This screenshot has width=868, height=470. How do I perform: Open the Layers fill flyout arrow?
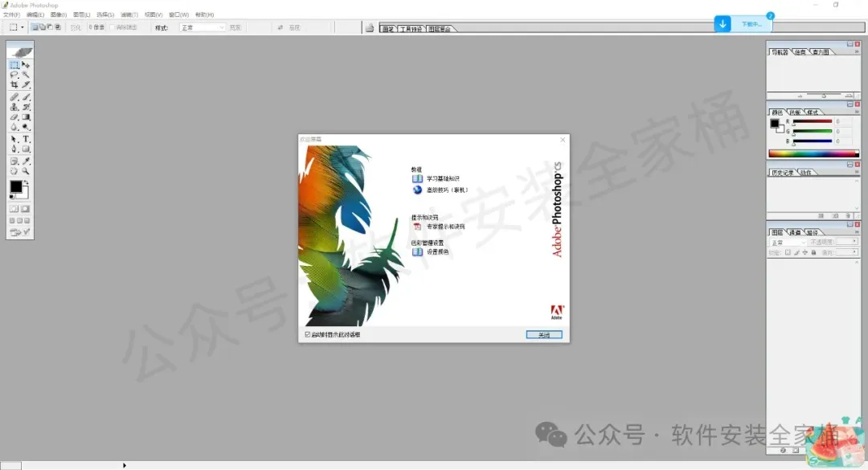click(854, 252)
